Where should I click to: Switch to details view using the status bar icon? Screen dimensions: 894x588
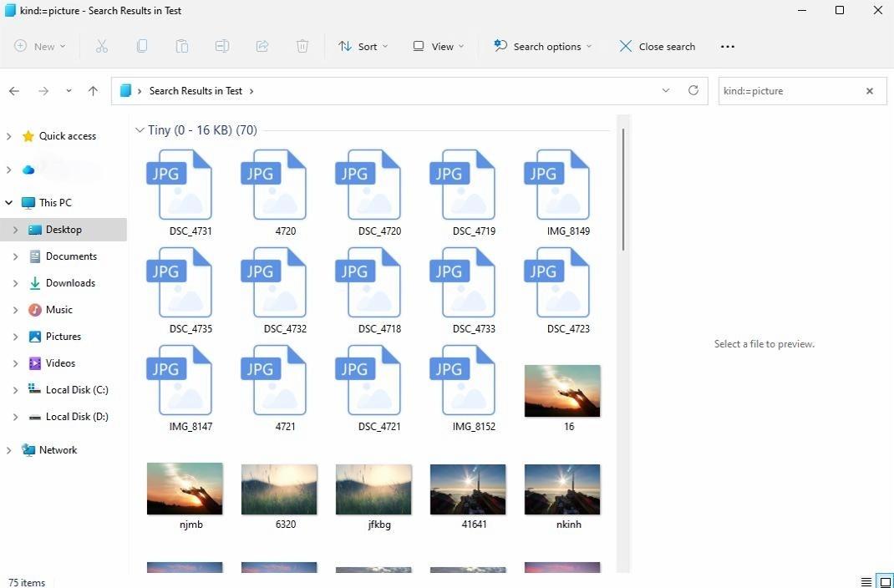click(866, 582)
